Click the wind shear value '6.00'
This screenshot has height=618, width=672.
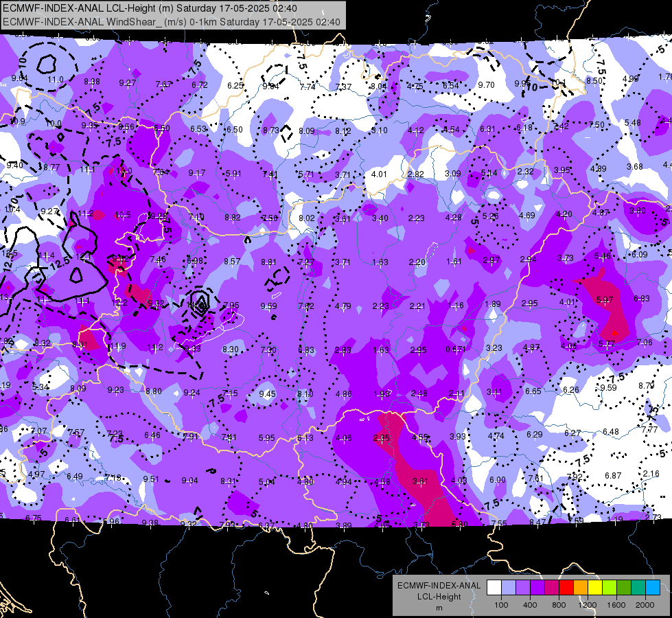[x=497, y=480]
